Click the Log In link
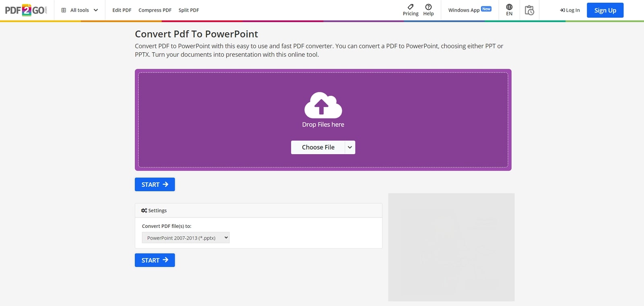Image resolution: width=644 pixels, height=306 pixels. click(x=570, y=10)
